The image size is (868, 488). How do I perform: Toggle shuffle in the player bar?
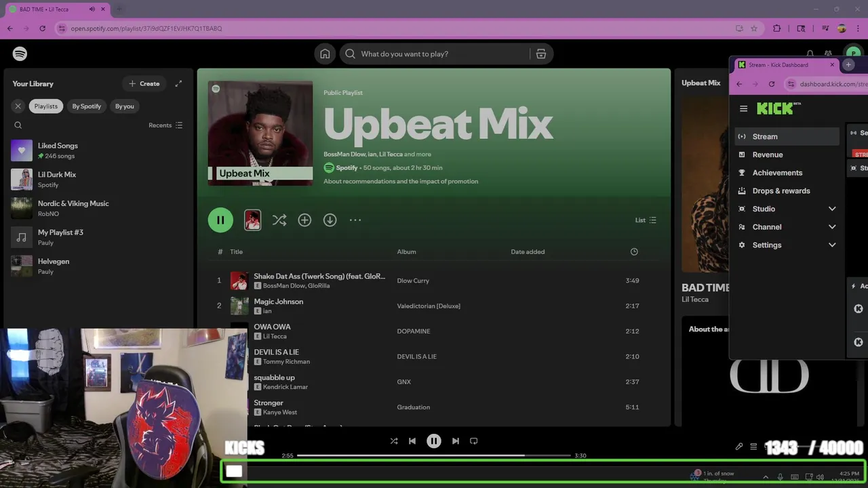(394, 441)
